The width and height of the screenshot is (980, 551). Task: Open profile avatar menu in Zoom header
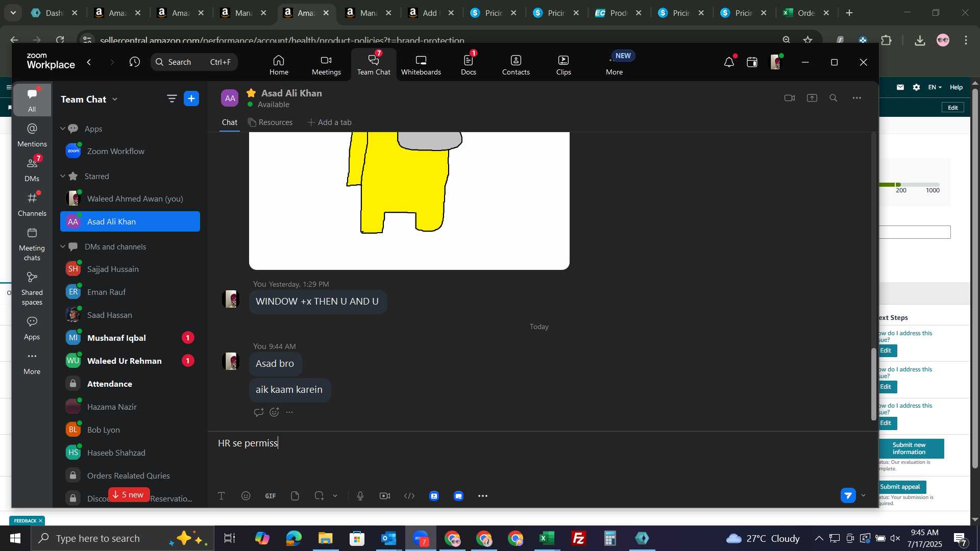point(776,62)
